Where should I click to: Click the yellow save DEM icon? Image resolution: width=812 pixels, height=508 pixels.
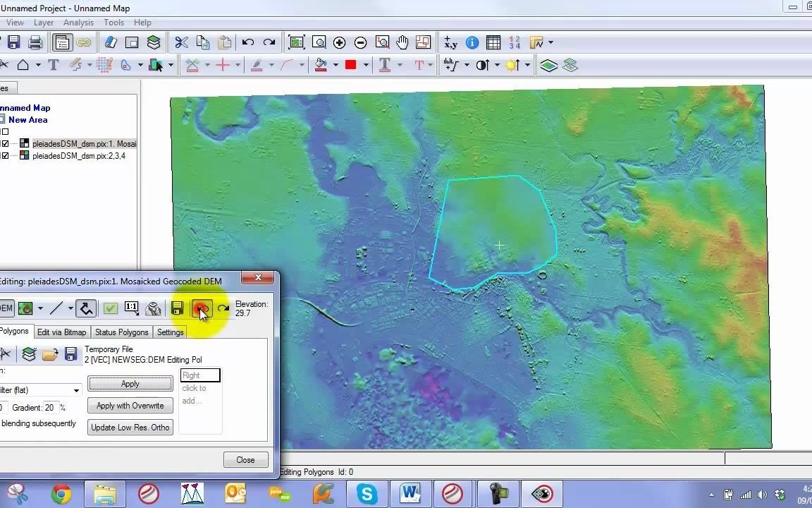pos(177,308)
